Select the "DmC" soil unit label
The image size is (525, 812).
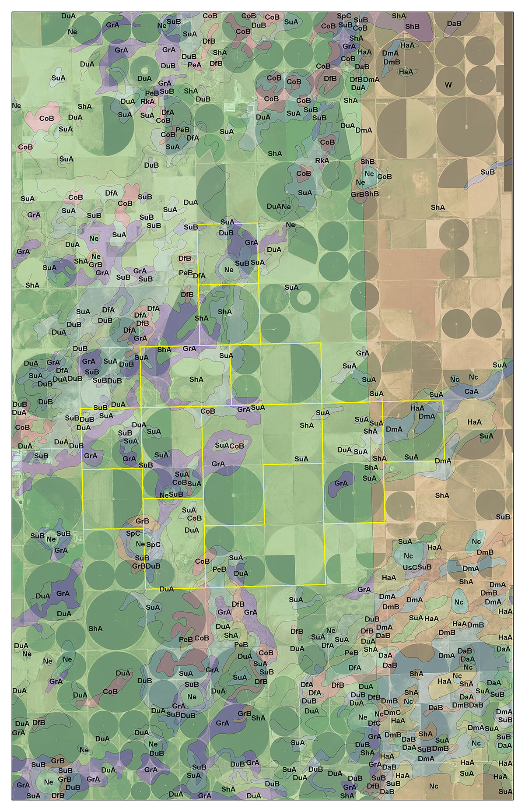392,713
